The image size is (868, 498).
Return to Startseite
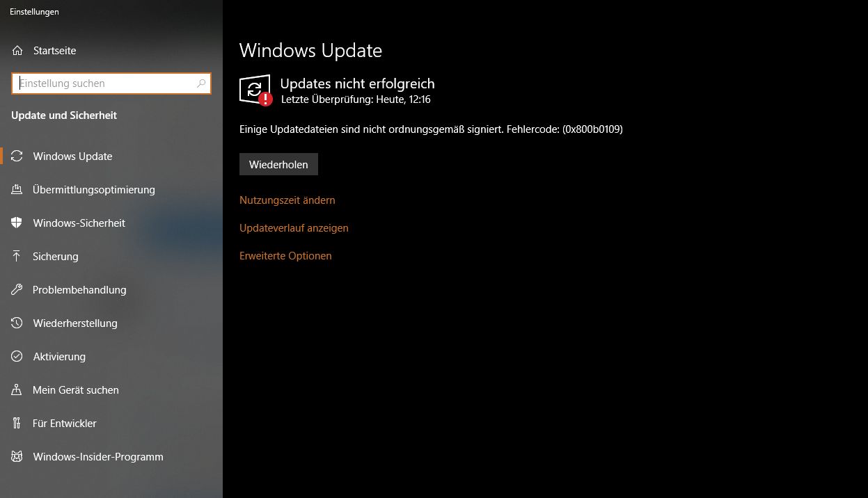pos(111,51)
